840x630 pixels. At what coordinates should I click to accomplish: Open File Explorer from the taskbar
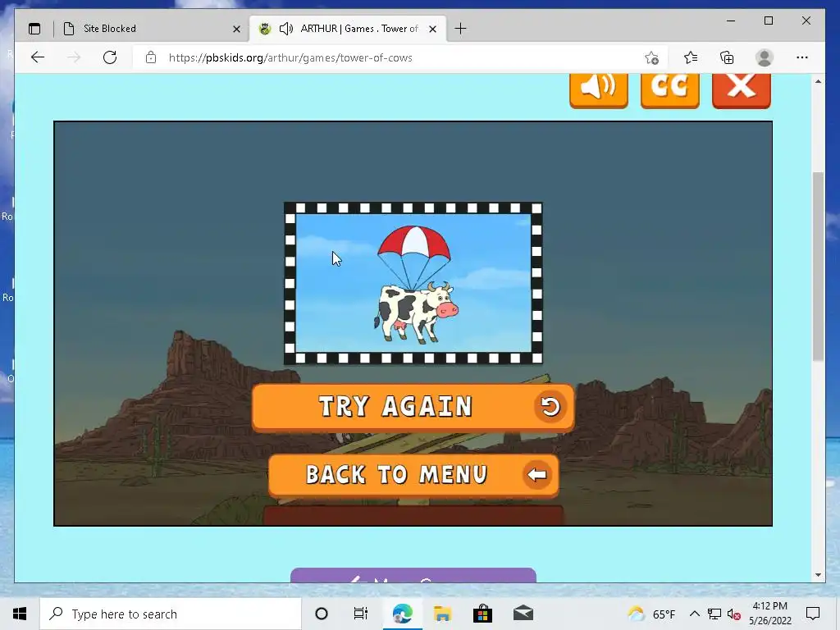(442, 614)
